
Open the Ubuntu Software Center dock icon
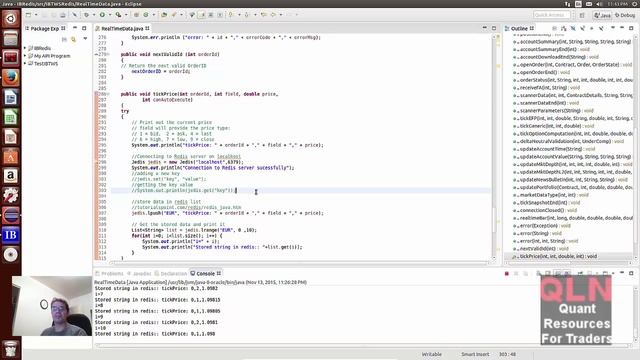[x=11, y=156]
